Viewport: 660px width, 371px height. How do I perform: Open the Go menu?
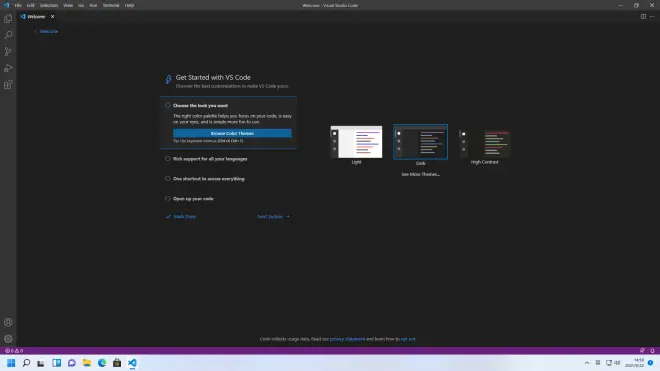coord(81,5)
